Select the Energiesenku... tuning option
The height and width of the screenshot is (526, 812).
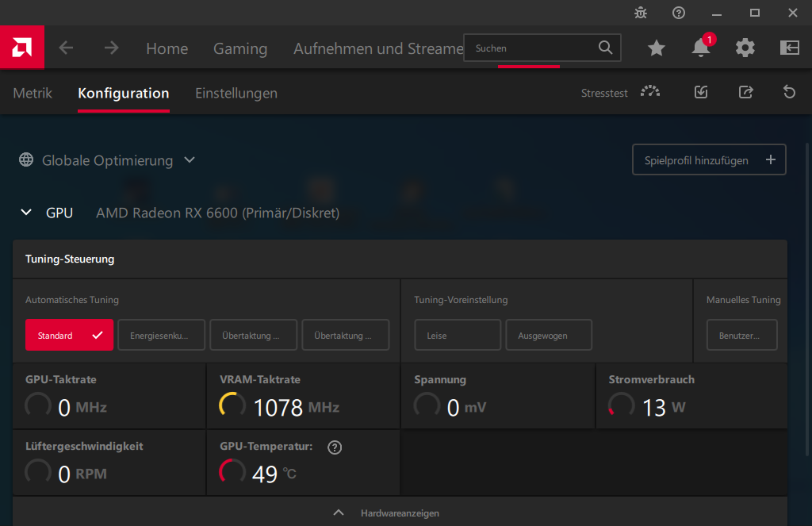(161, 336)
